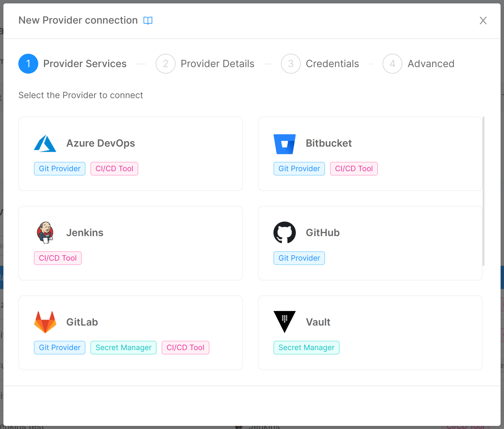The height and width of the screenshot is (429, 504).
Task: Dismiss the New Provider connection dialog
Action: pyautogui.click(x=483, y=21)
